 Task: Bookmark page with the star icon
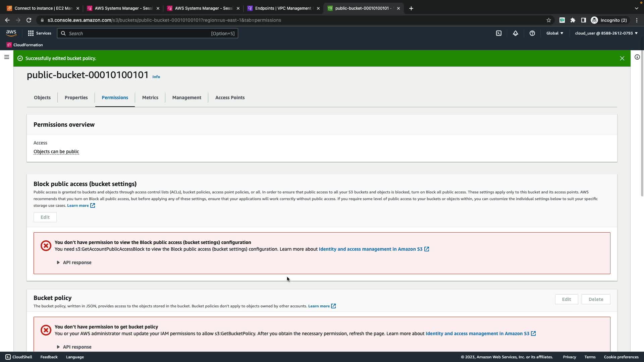point(549,20)
